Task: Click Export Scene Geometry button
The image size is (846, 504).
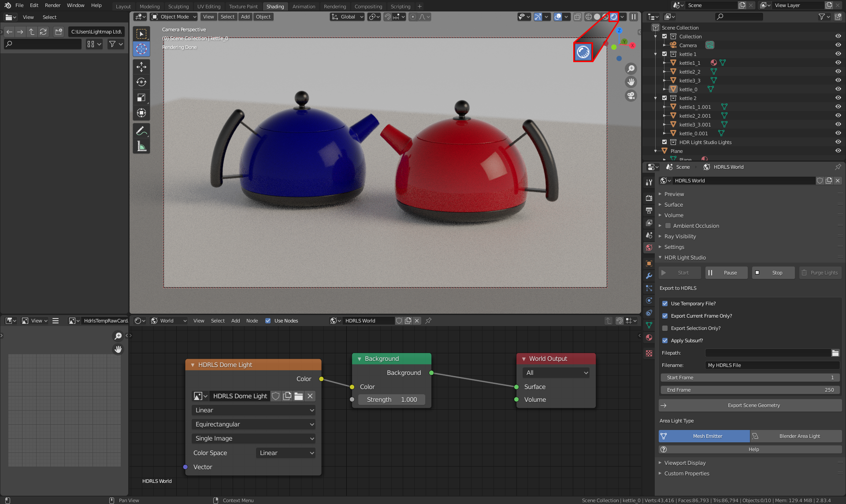Action: click(x=750, y=405)
